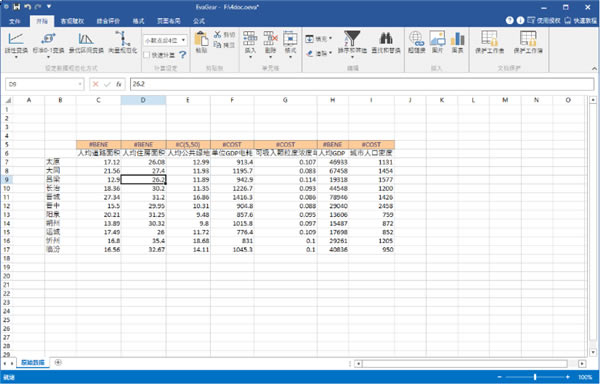Image resolution: width=600 pixels, height=385 pixels.
Task: Insert a hyperlink with the globe icon
Action: click(x=416, y=39)
